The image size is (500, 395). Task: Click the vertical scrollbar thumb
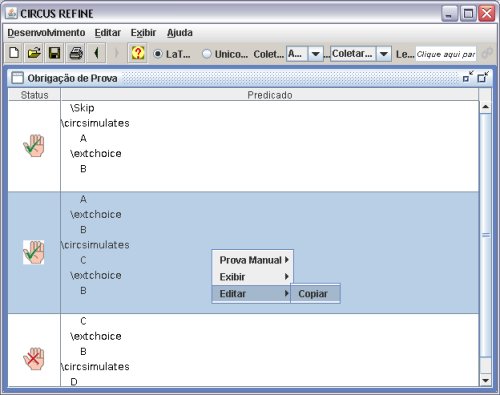pos(486,235)
